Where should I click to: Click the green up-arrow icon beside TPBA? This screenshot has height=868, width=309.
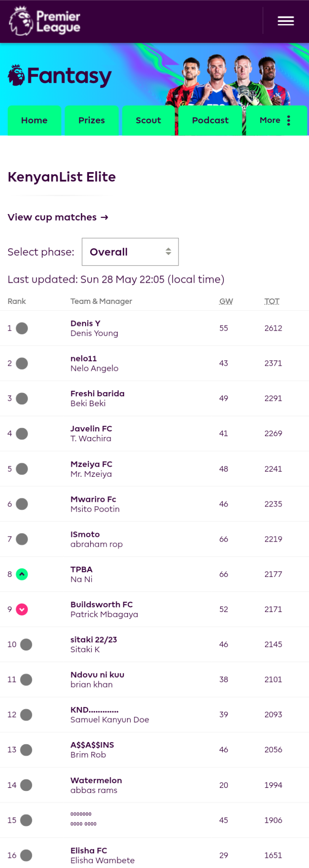click(22, 574)
